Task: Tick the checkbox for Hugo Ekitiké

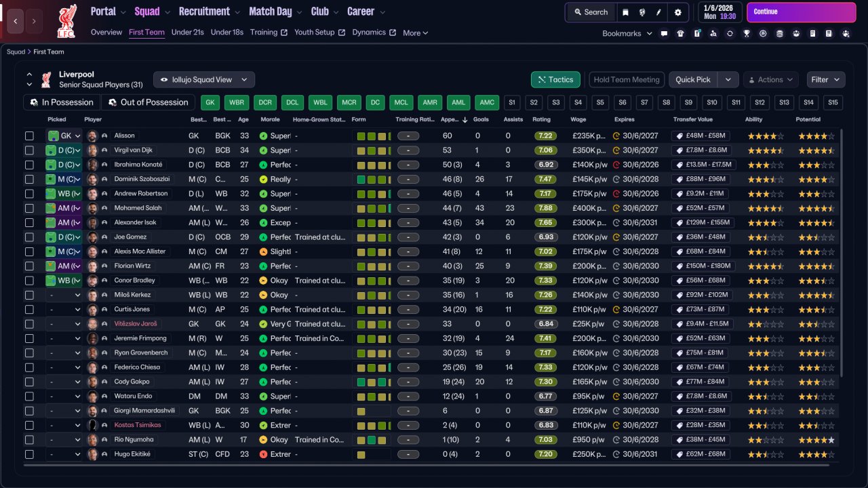Action: click(x=29, y=454)
